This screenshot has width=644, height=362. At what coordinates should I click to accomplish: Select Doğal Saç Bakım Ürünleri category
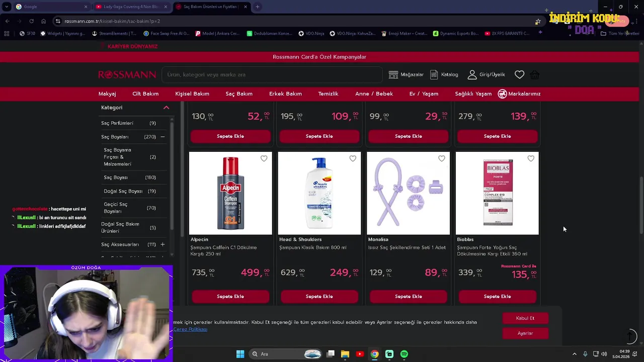(120, 227)
